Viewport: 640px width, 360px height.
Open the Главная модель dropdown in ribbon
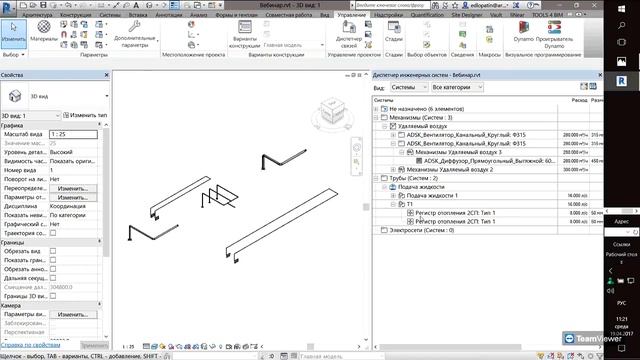293,45
